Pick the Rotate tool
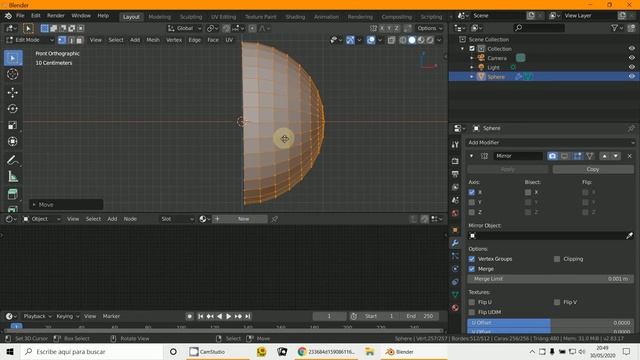 pos(13,109)
